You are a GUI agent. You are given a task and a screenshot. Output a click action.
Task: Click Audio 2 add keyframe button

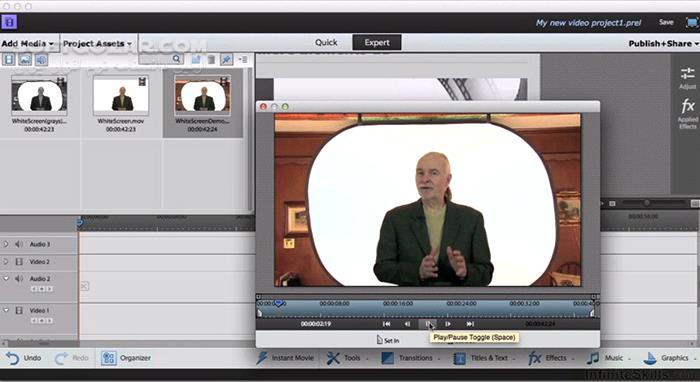[x=42, y=289]
